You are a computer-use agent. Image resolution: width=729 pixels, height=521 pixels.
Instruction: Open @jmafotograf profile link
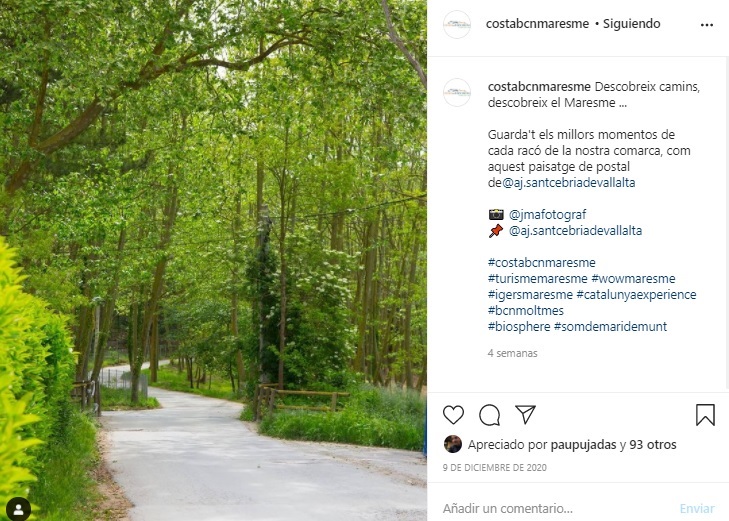(x=547, y=215)
